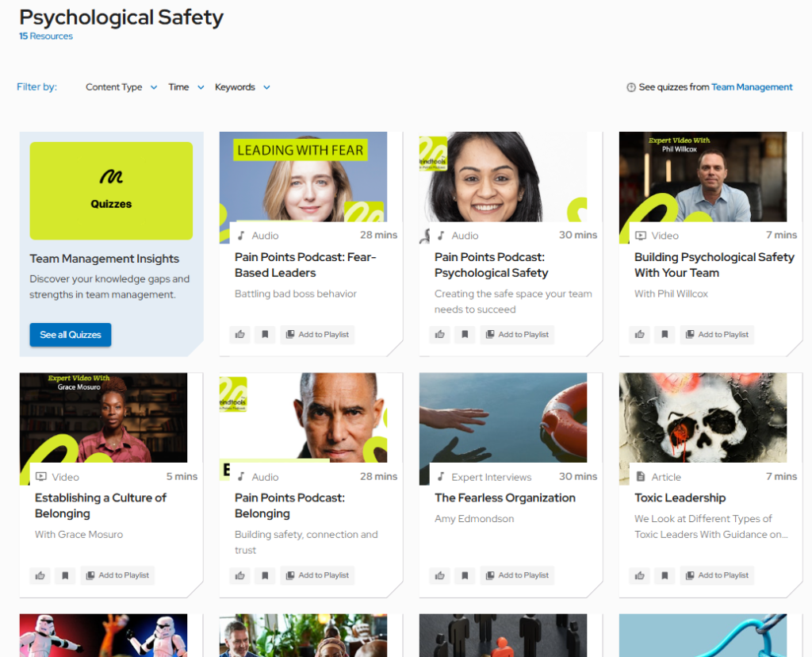
Task: Bookmark the Fear-Based Leaders podcast card
Action: 265,335
